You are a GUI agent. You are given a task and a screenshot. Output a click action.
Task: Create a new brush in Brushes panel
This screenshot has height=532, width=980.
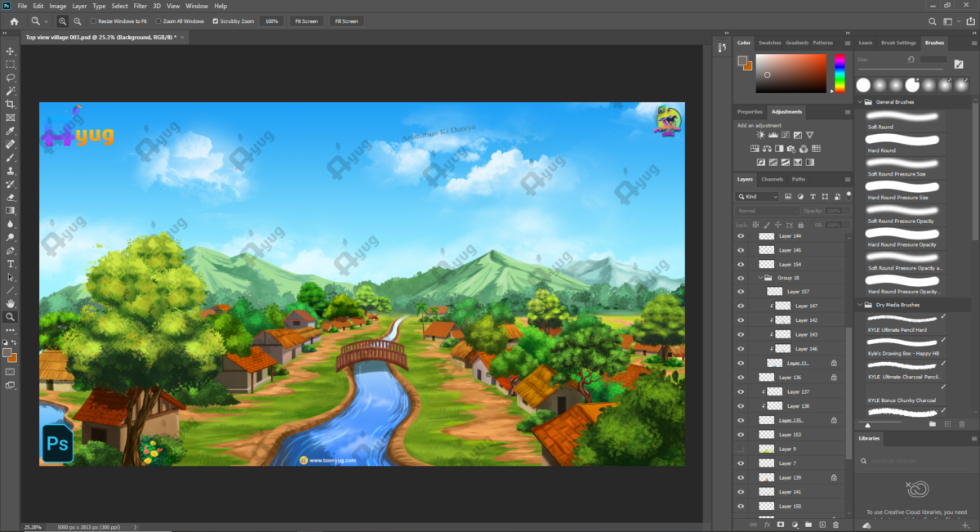947,424
